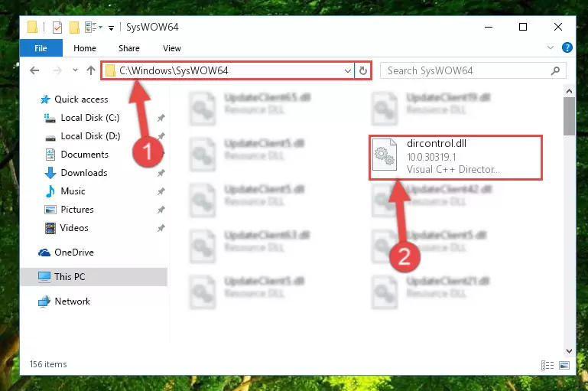This screenshot has height=391, width=588.
Task: Switch to the View ribbon tab
Action: click(172, 48)
